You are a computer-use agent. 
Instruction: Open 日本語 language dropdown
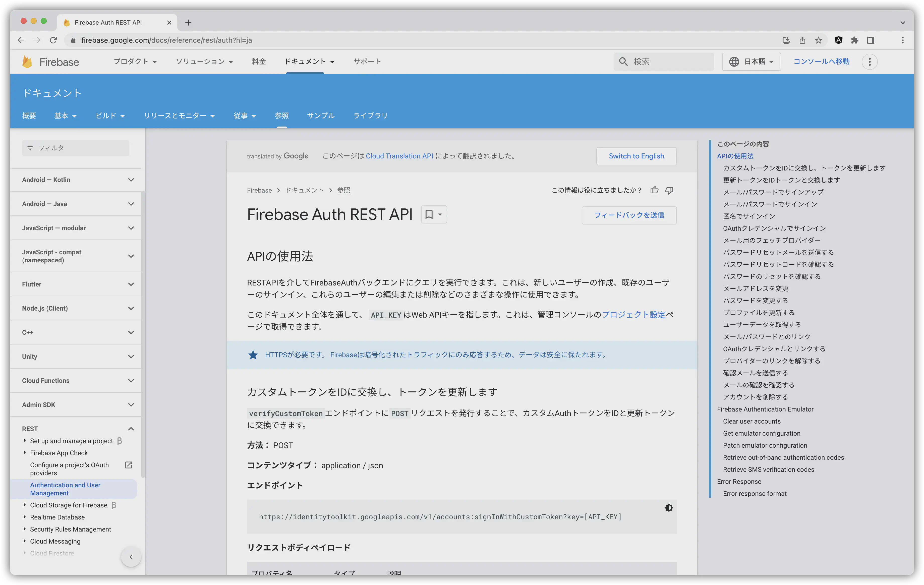pyautogui.click(x=751, y=62)
